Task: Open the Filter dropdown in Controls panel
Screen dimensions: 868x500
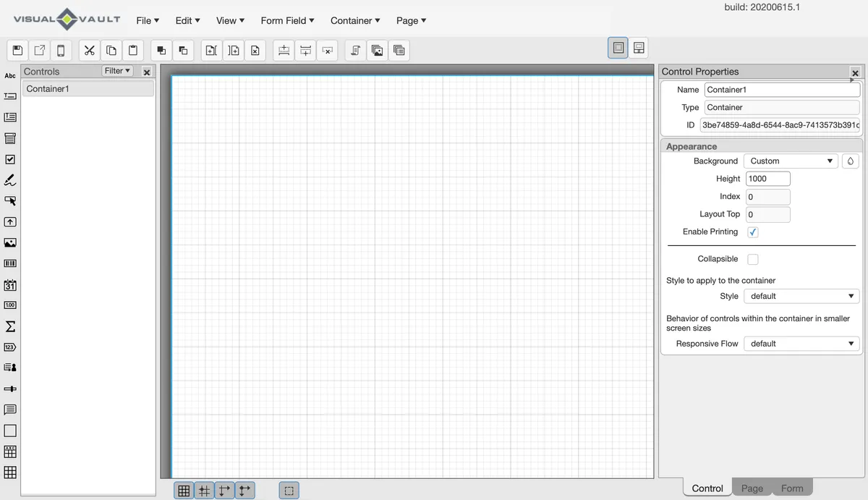Action: pos(116,70)
